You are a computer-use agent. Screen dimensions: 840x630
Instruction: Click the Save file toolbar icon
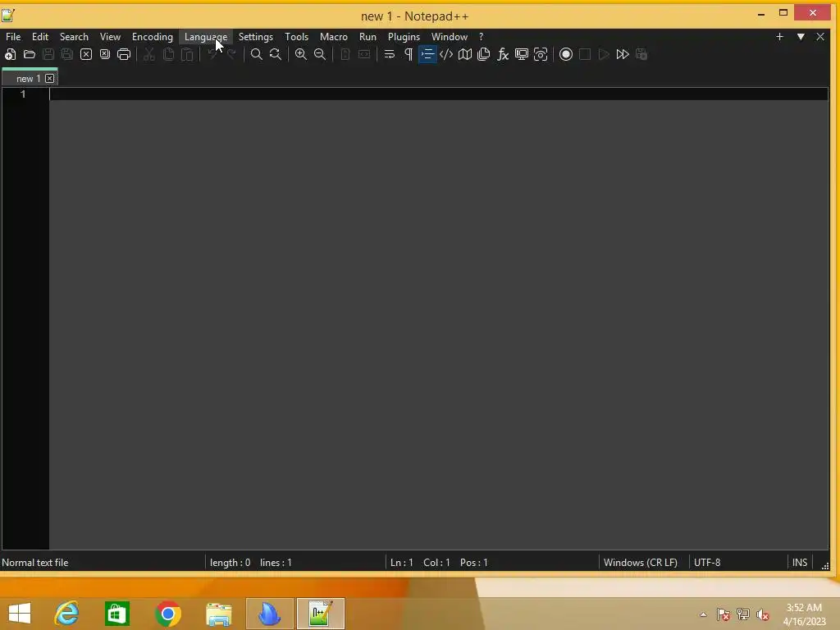pyautogui.click(x=48, y=54)
